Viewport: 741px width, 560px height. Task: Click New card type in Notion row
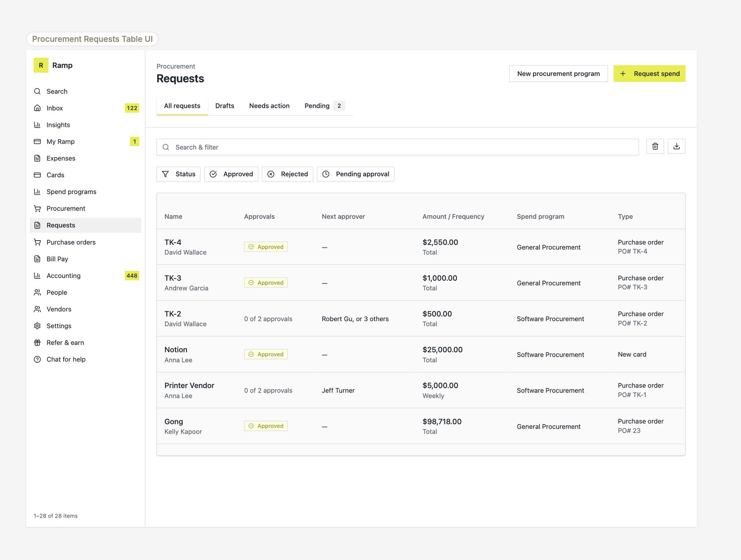coord(632,354)
